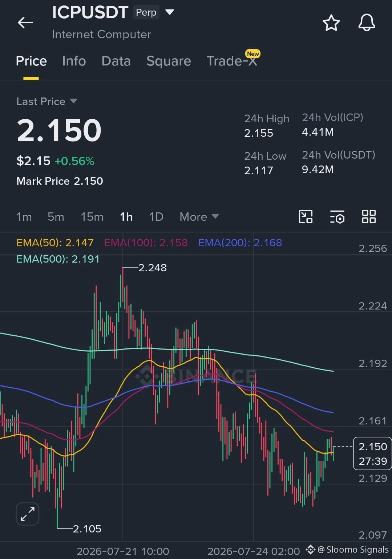
Task: Go back using the arrow icon
Action: pos(25,23)
